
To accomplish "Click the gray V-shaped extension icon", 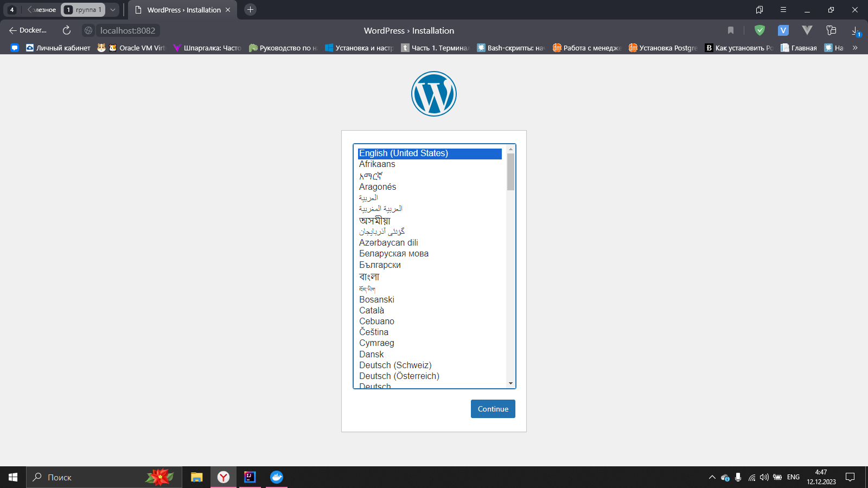I will (807, 30).
